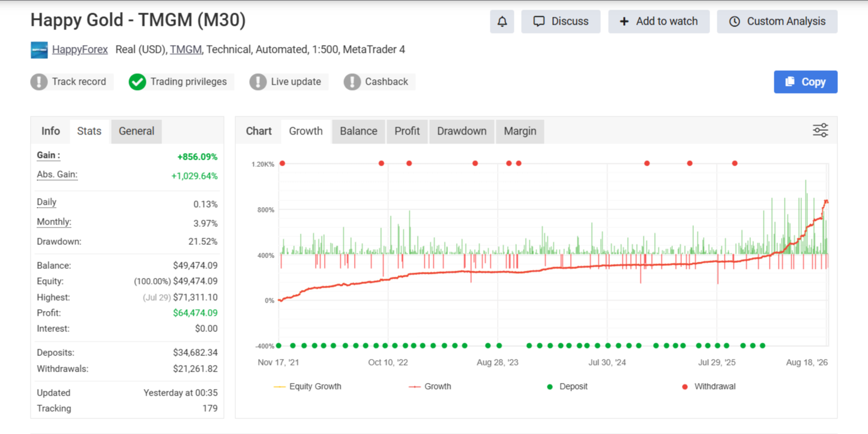
Task: Click the copy icon on Copy button
Action: click(x=790, y=82)
